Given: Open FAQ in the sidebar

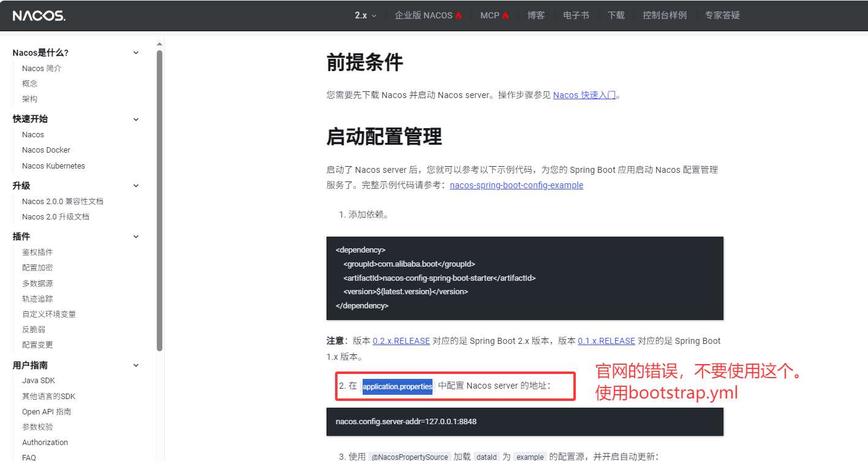Looking at the screenshot, I should click(x=29, y=457).
